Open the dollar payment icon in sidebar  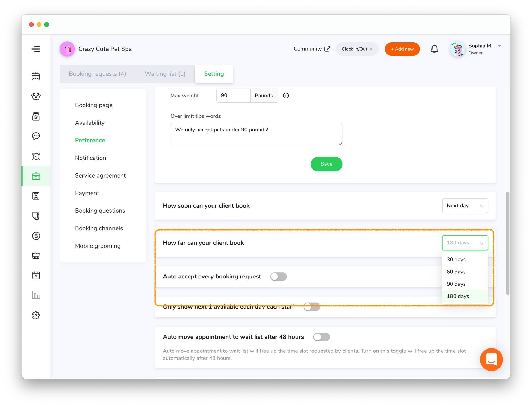(36, 236)
